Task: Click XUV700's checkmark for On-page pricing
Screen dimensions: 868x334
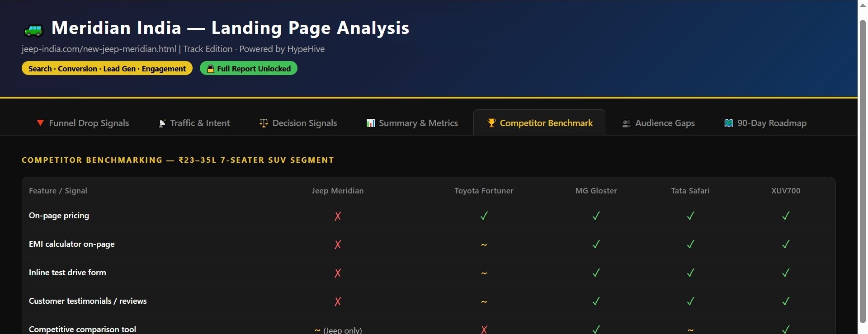Action: 786,216
